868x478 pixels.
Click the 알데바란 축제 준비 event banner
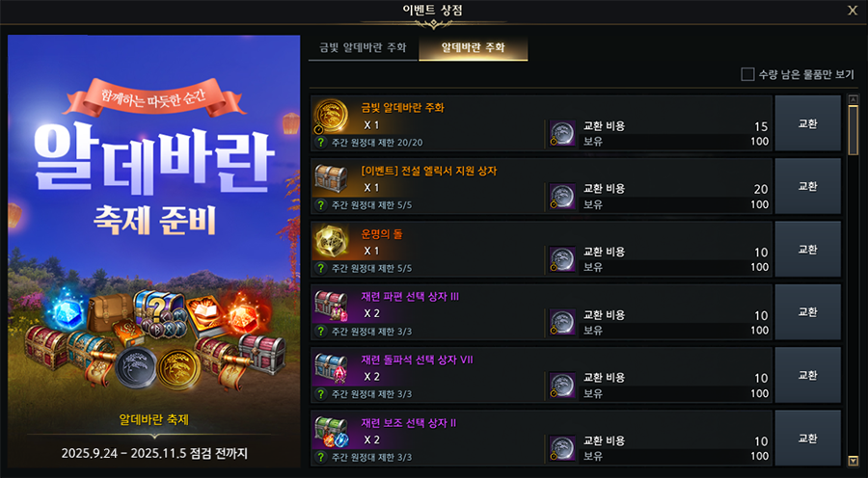point(154,252)
